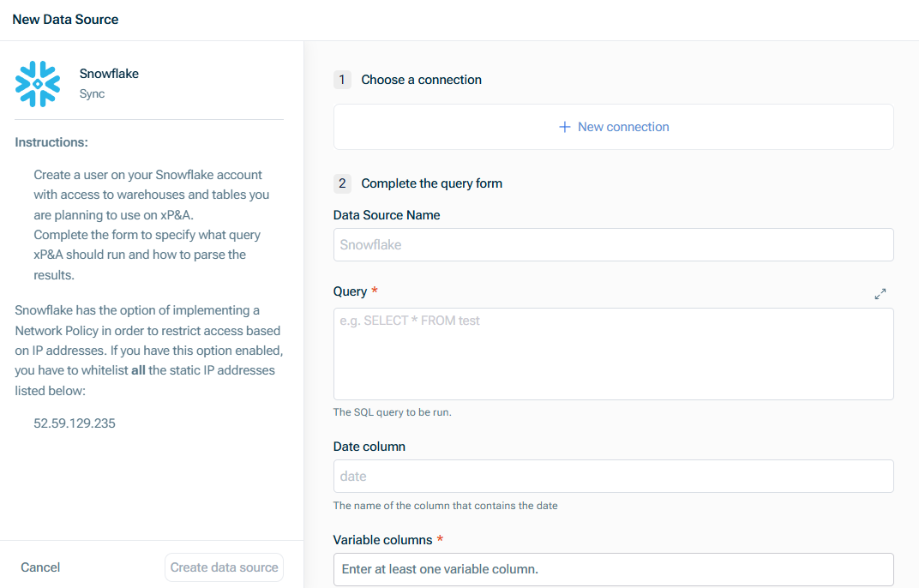
Task: Expand the Query editor with the arrows icon
Action: (880, 294)
